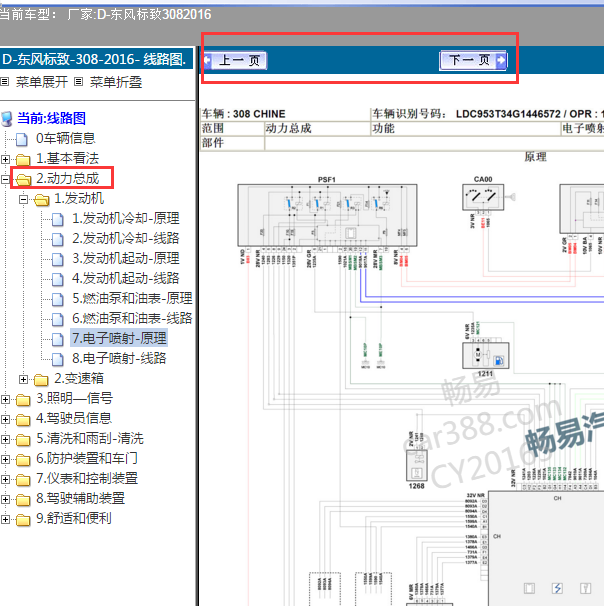
Task: Click document icon of 1.发动机冷却-原理
Action: [x=58, y=219]
